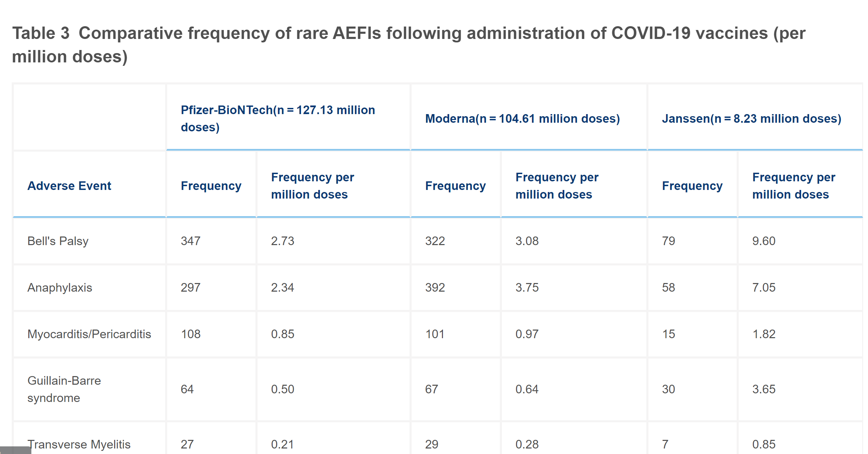Click Pfizer Bell's Palsy frequency 347
Screen dimensions: 868x454
191,241
